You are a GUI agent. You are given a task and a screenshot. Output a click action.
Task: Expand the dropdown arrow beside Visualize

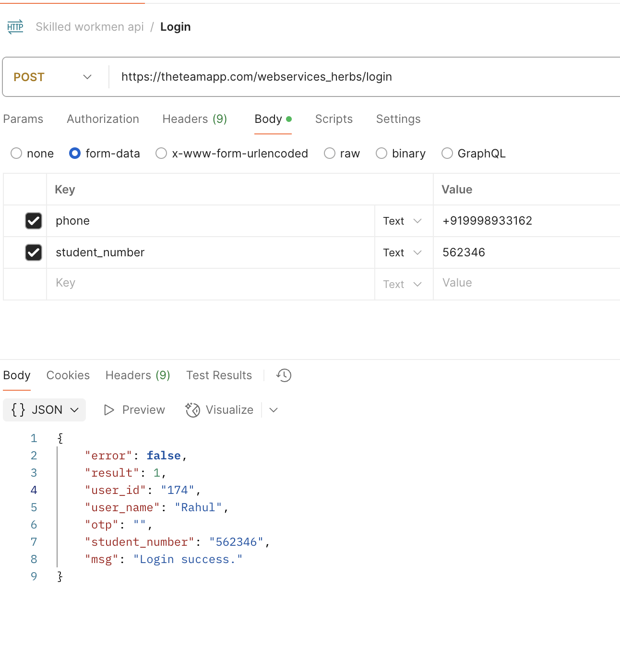(x=274, y=410)
